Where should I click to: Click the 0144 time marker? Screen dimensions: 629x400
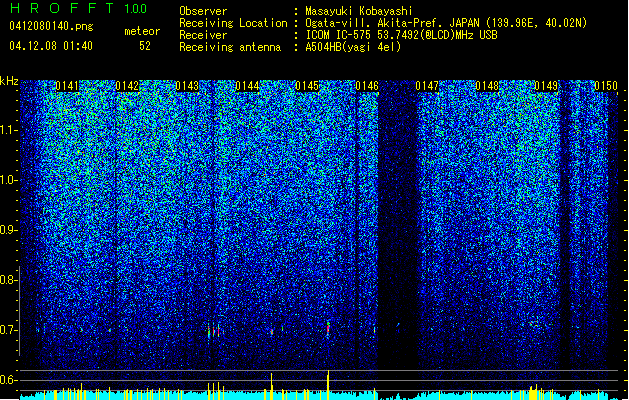pyautogui.click(x=247, y=86)
